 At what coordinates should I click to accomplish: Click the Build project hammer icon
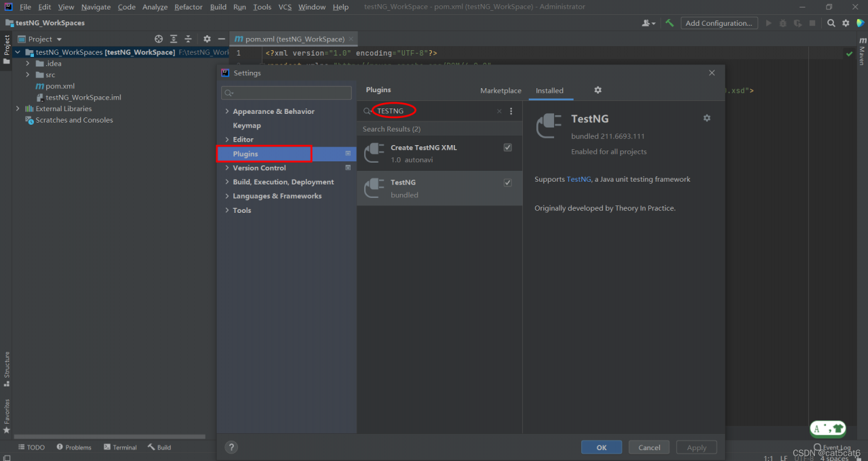[669, 23]
